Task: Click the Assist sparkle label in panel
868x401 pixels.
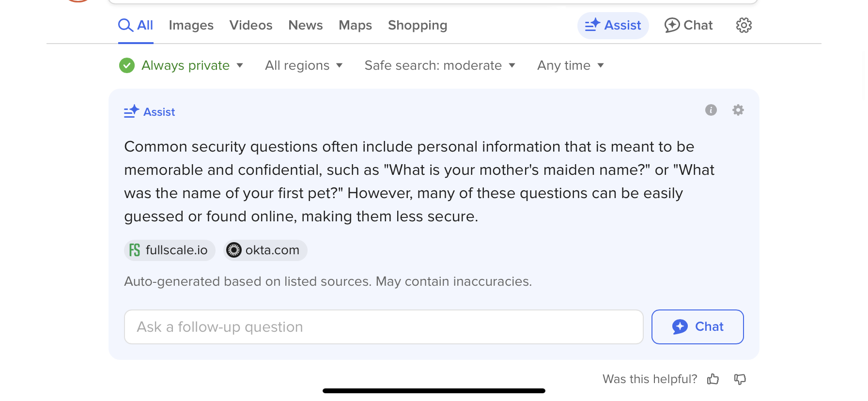Action: tap(149, 112)
